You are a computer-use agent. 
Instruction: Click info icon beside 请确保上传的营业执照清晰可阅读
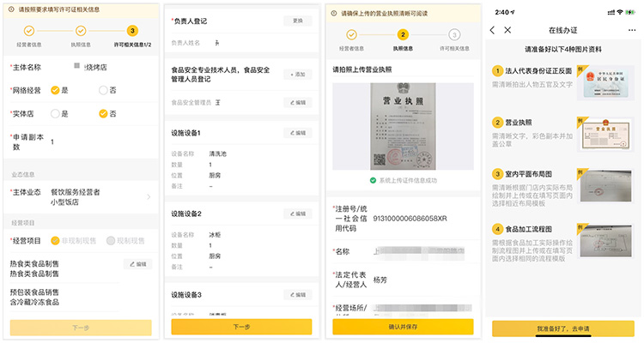pyautogui.click(x=334, y=14)
